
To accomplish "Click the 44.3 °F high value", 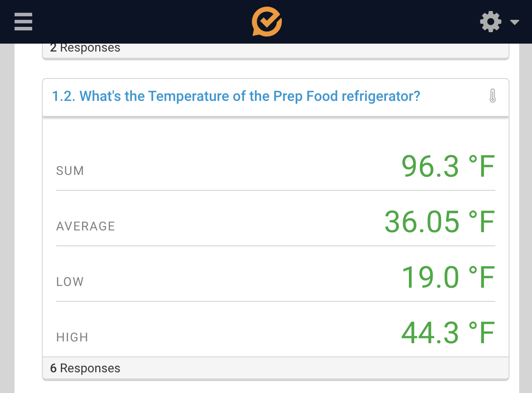I will (448, 333).
